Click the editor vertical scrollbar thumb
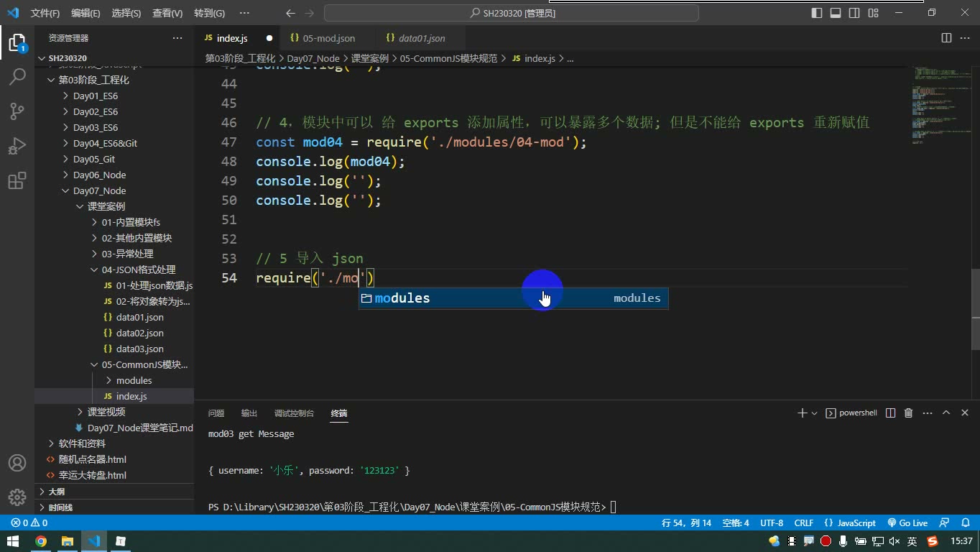The width and height of the screenshot is (980, 552). click(x=975, y=293)
